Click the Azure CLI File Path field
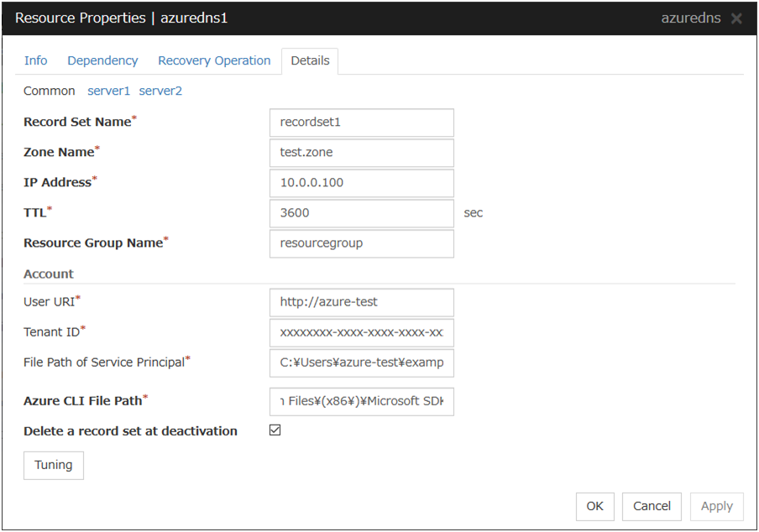This screenshot has width=759, height=532. pyautogui.click(x=361, y=401)
